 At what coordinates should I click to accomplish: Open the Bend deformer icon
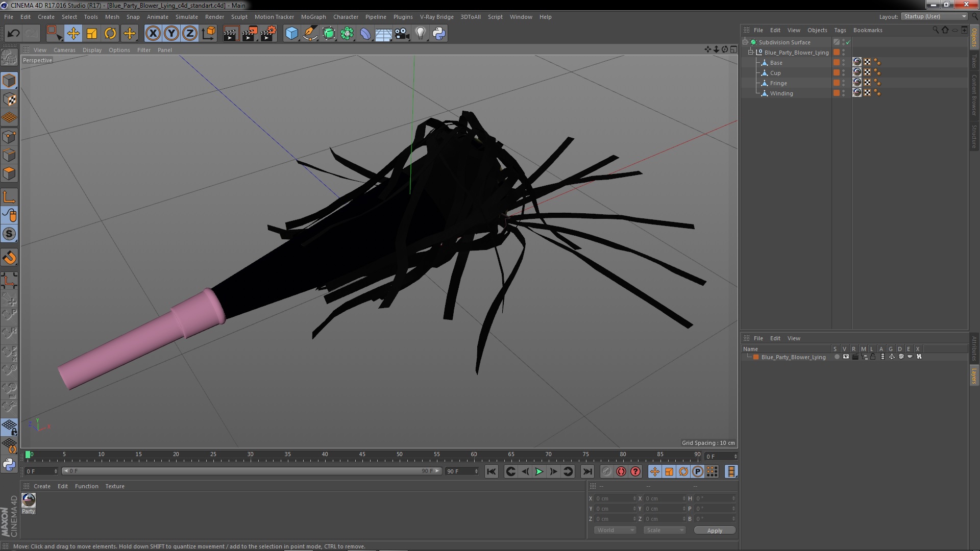tap(365, 34)
